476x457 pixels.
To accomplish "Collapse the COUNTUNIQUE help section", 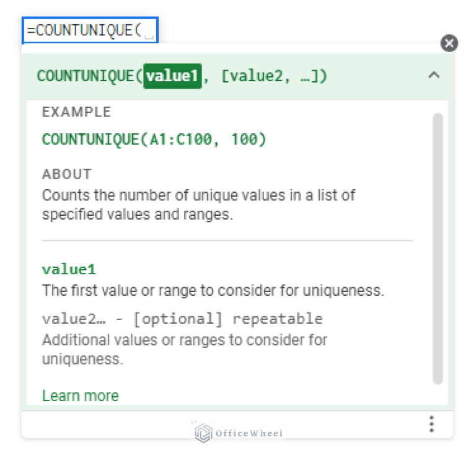I will coord(434,76).
